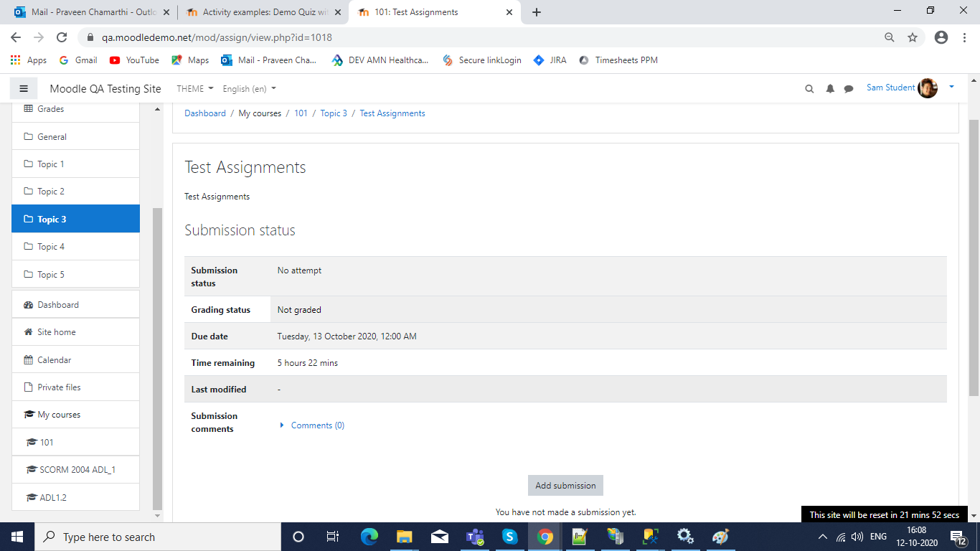Open Private files in the sidebar
980x551 pixels.
[75, 387]
